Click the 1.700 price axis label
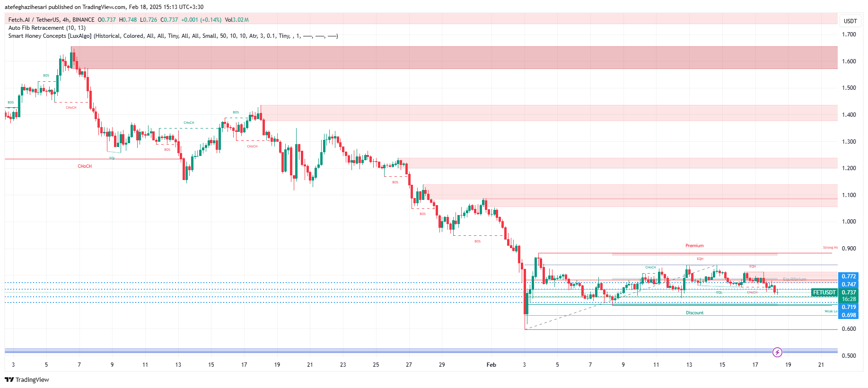 click(x=849, y=34)
